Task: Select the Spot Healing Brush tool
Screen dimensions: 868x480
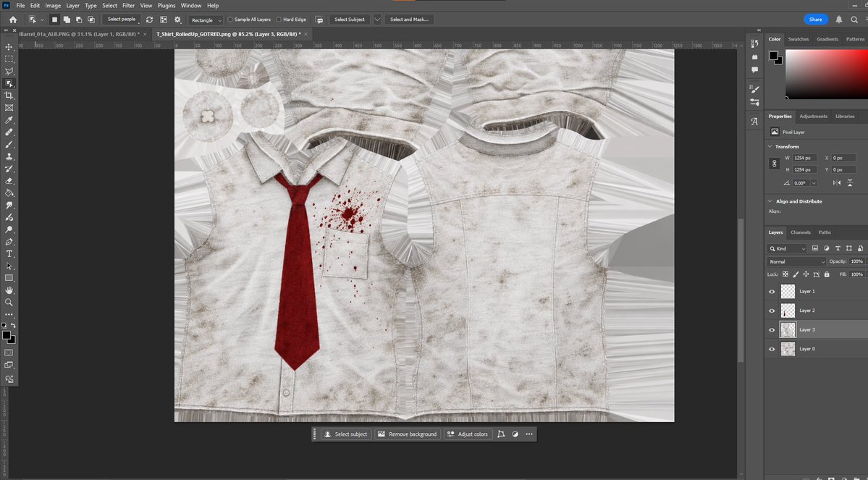Action: tap(9, 132)
